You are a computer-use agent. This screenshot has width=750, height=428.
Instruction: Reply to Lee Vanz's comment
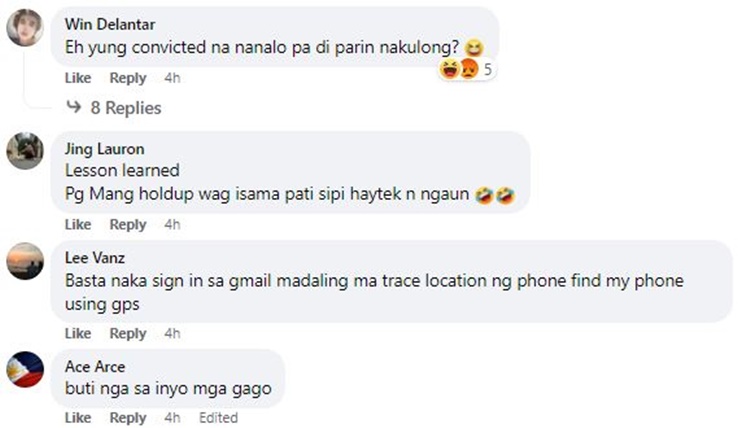point(128,333)
